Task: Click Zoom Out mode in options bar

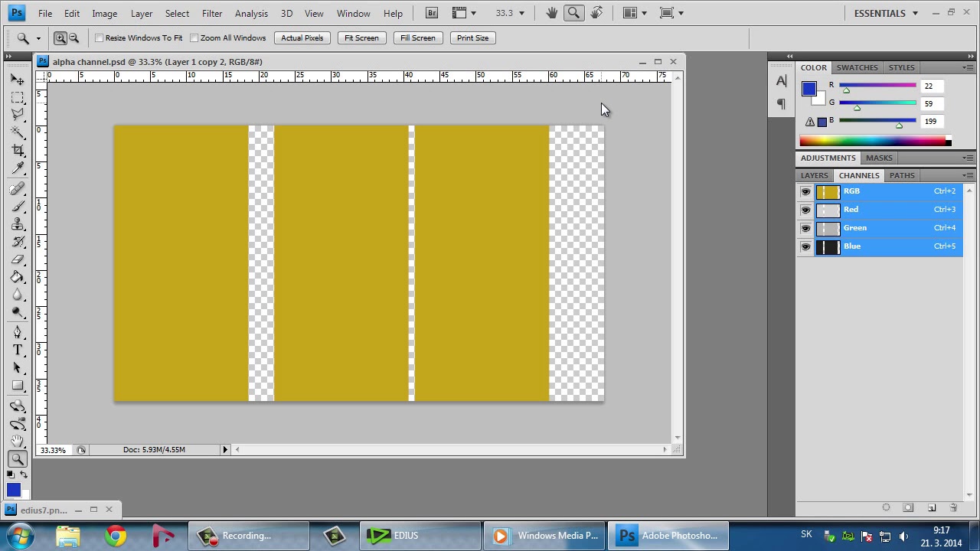Action: pyautogui.click(x=73, y=37)
